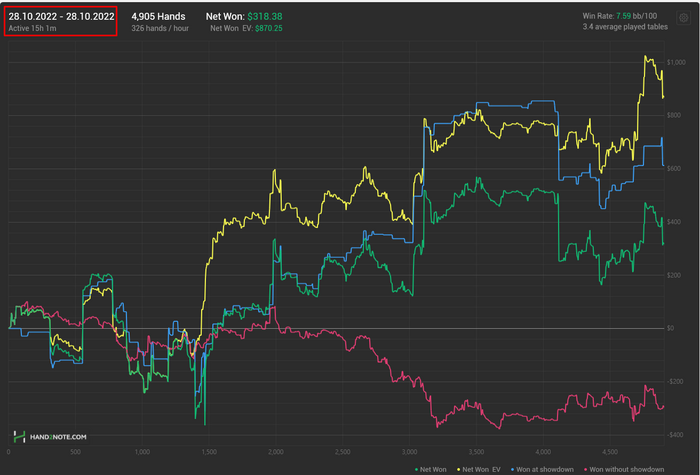Viewport: 700px width, 475px height.
Task: Click the 3.4 average played tables text
Action: click(x=627, y=28)
